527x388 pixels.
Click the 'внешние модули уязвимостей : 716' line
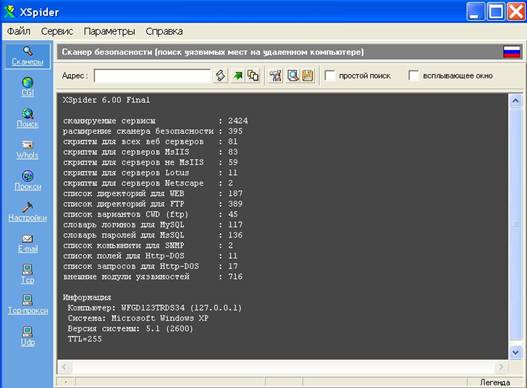[153, 277]
